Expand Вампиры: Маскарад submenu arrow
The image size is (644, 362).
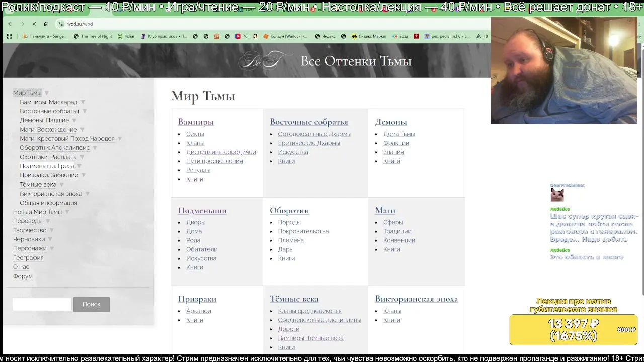coord(83,102)
